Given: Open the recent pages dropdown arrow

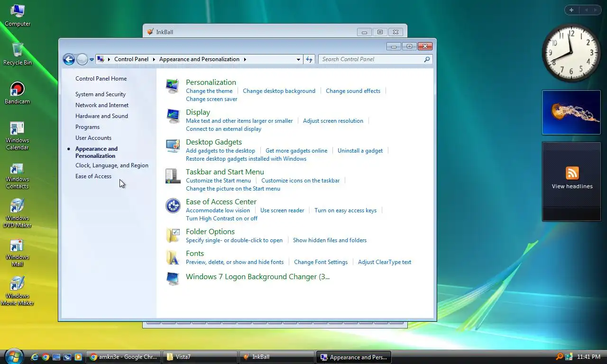Looking at the screenshot, I should point(92,60).
